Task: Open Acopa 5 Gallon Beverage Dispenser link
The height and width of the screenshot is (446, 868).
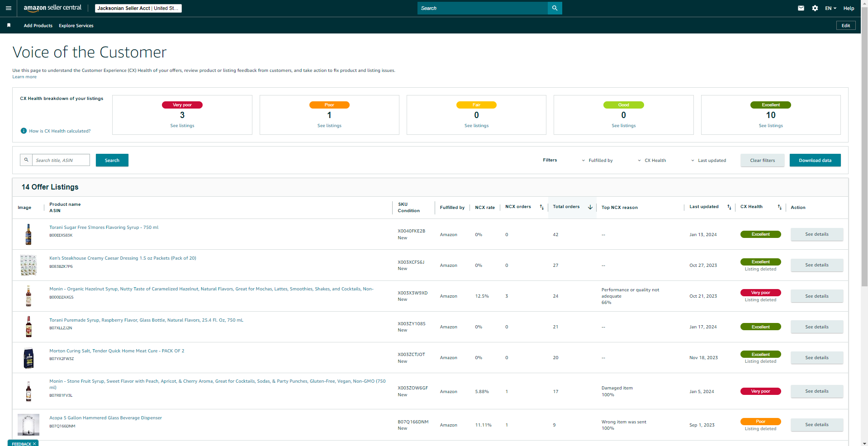Action: (105, 418)
